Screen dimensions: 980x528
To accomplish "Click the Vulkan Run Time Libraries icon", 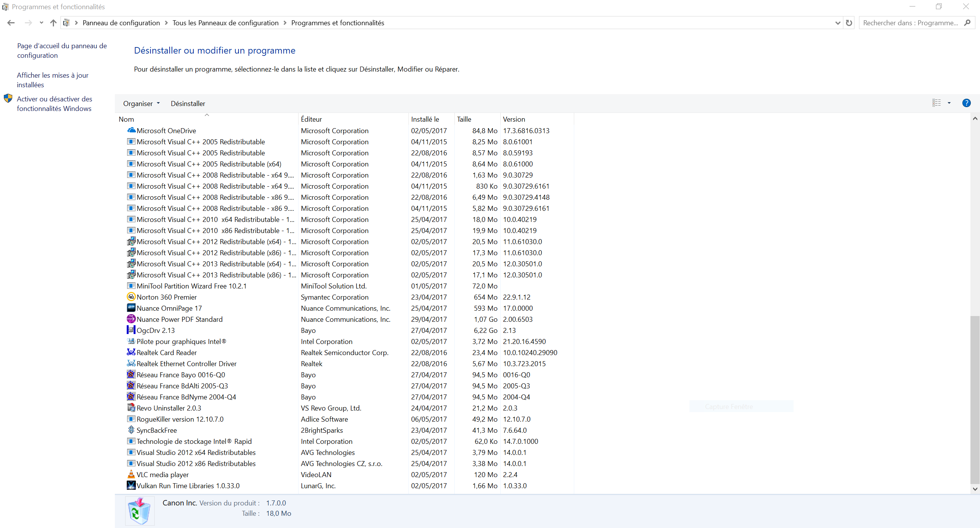I will 131,486.
